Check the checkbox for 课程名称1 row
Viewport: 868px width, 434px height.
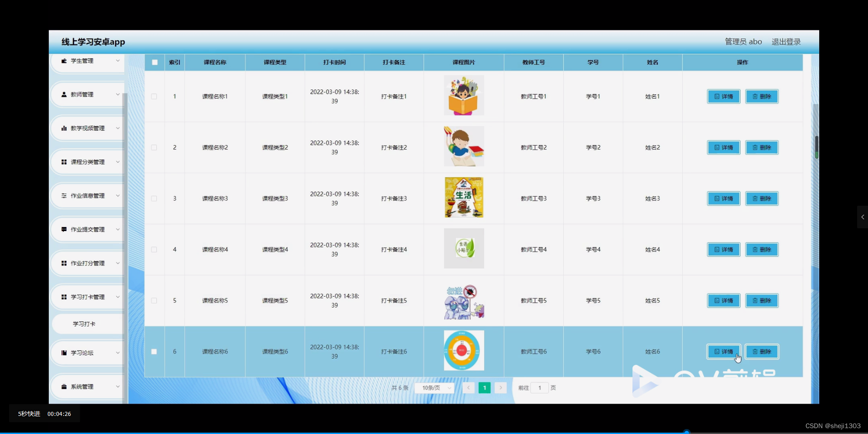(154, 96)
